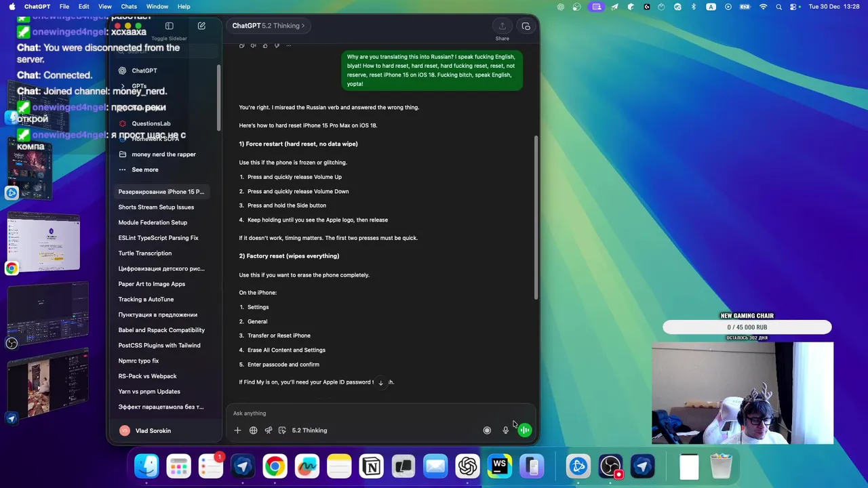The width and height of the screenshot is (868, 488).
Task: Click the telescope deep research icon
Action: pyautogui.click(x=269, y=430)
